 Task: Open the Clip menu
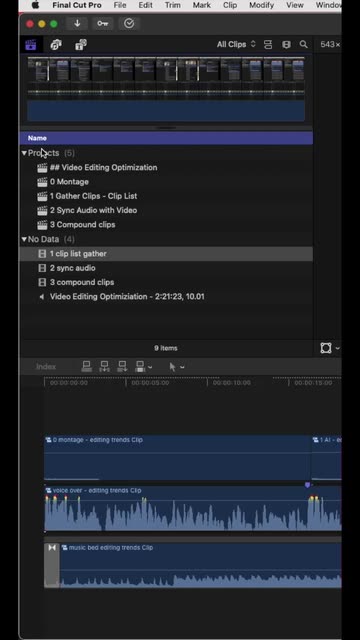230,5
